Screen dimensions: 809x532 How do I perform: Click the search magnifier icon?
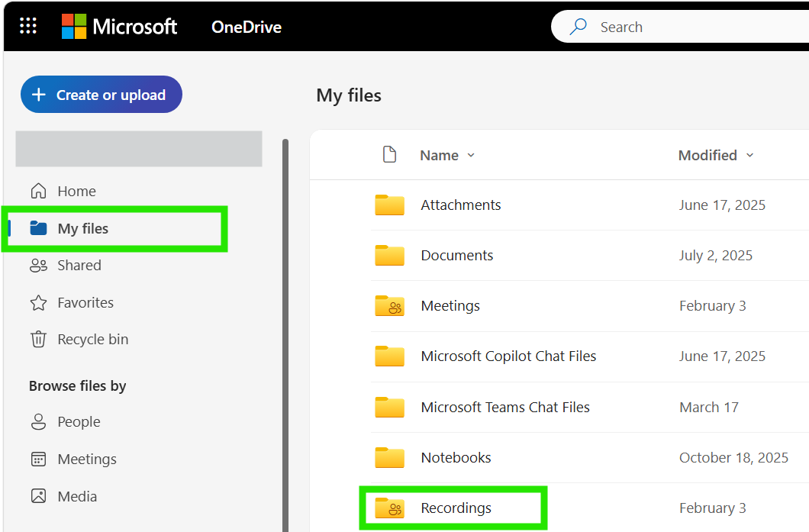coord(579,26)
